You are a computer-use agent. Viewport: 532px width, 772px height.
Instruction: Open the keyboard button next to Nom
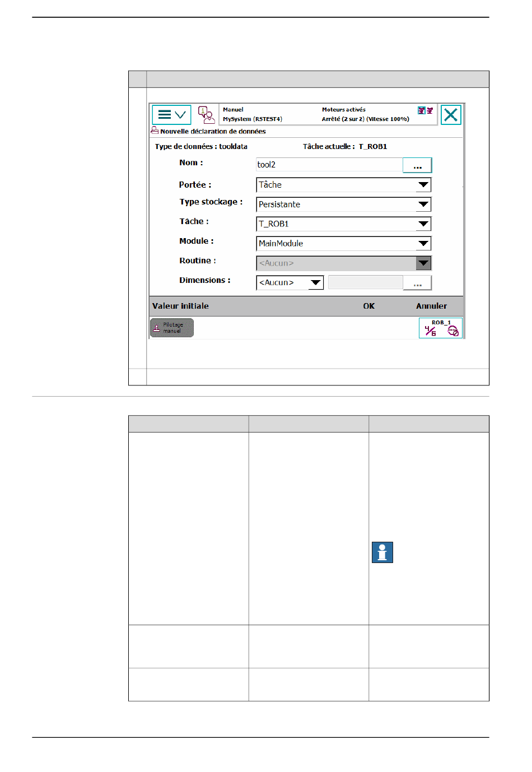pos(417,165)
